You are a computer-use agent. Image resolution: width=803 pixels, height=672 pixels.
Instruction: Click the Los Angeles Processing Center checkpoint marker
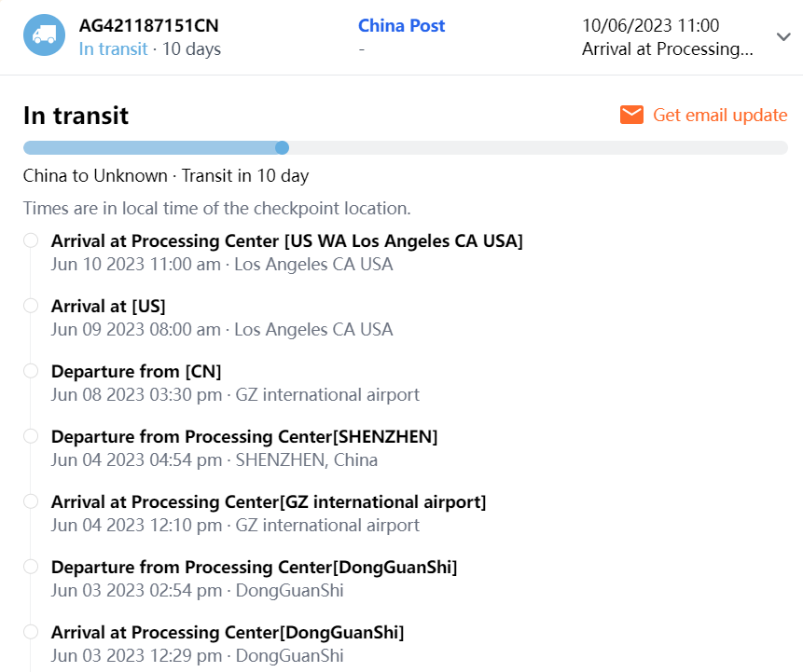(31, 240)
